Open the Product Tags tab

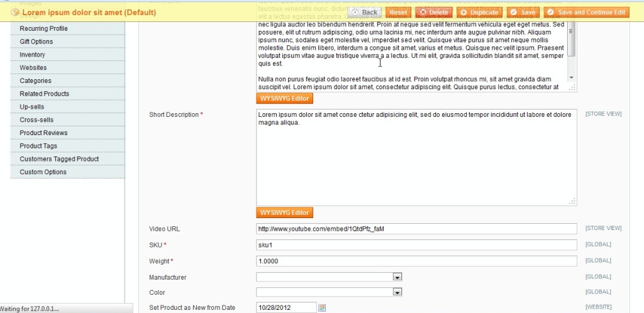click(x=68, y=146)
